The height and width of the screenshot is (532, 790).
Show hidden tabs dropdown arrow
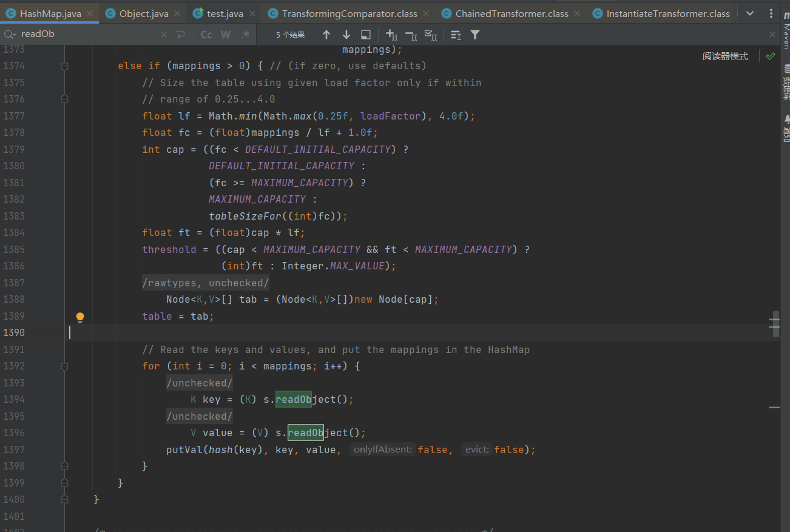coord(751,13)
